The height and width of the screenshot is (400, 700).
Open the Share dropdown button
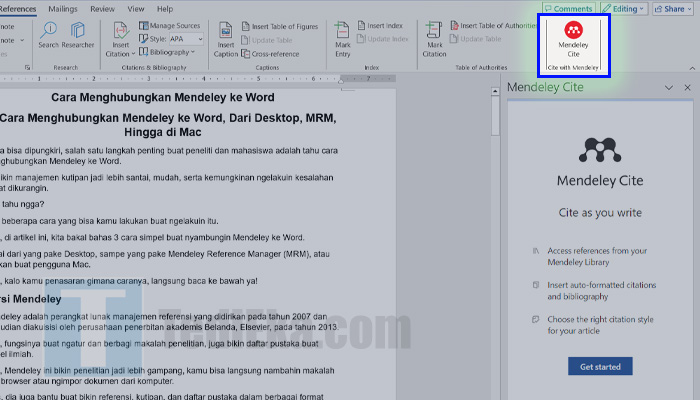pyautogui.click(x=673, y=8)
